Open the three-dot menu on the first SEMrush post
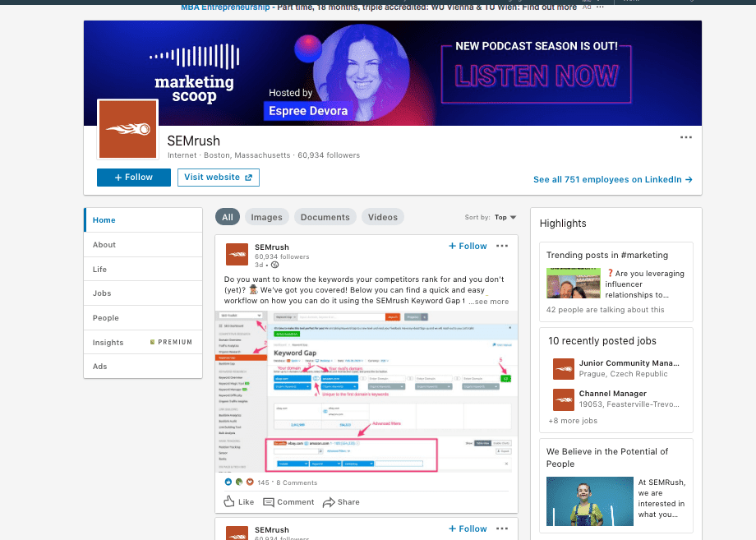Screen dimensions: 756x540 [x=502, y=246]
